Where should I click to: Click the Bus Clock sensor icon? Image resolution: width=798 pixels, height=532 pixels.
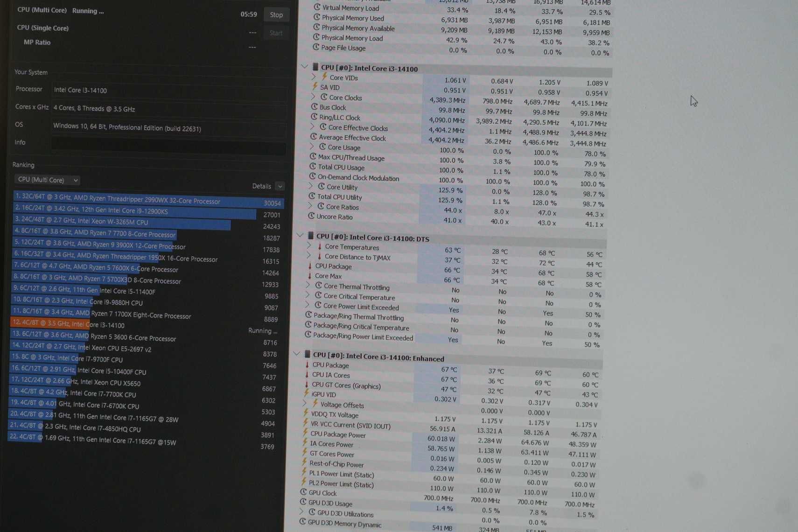click(315, 107)
